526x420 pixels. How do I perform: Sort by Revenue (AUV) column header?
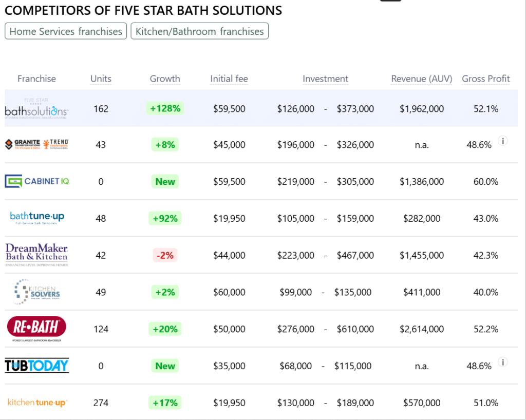pos(422,79)
